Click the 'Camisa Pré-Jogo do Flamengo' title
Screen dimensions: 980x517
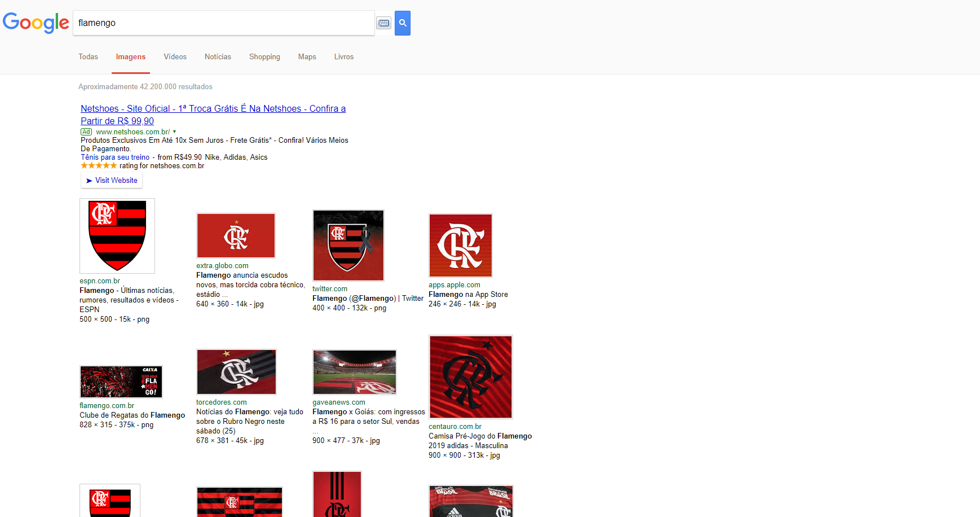click(x=480, y=441)
